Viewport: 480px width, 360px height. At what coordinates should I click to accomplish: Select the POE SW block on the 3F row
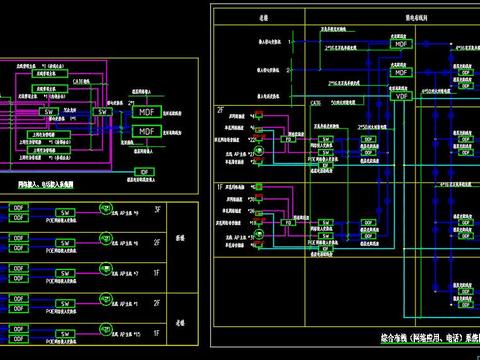[65, 213]
